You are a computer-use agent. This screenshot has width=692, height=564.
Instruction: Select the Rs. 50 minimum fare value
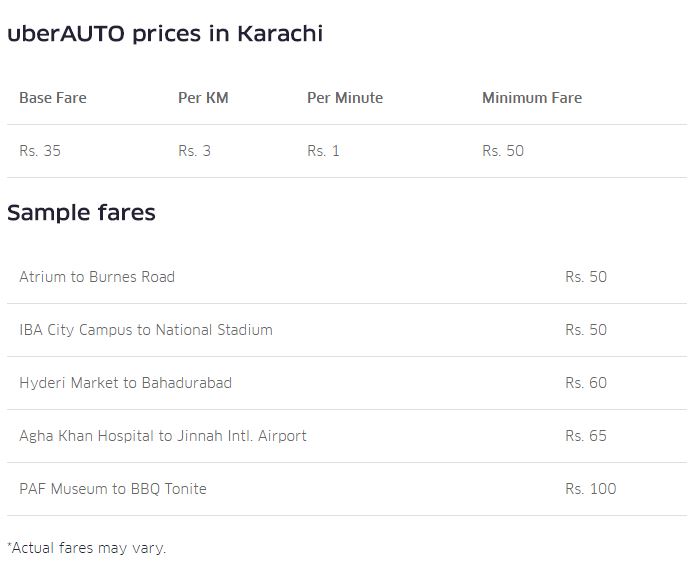coord(502,151)
